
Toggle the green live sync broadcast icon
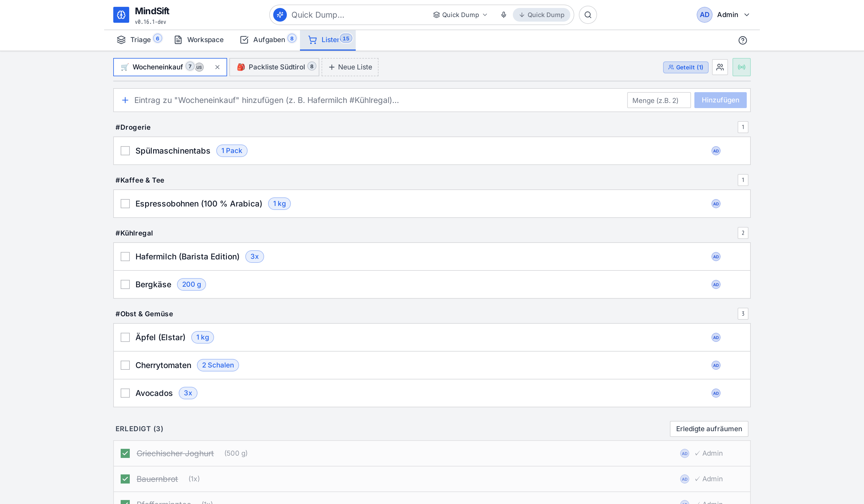tap(741, 67)
